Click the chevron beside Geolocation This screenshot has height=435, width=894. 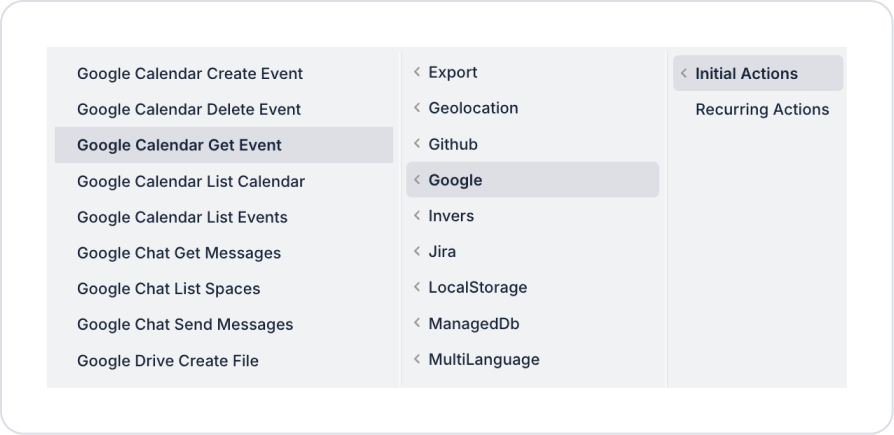[x=417, y=107]
